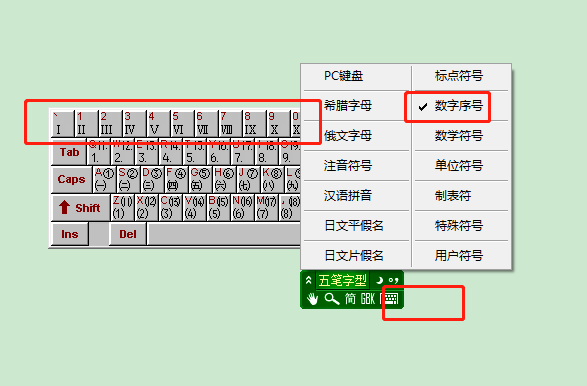
Task: Click the GBK charset button
Action: [368, 299]
